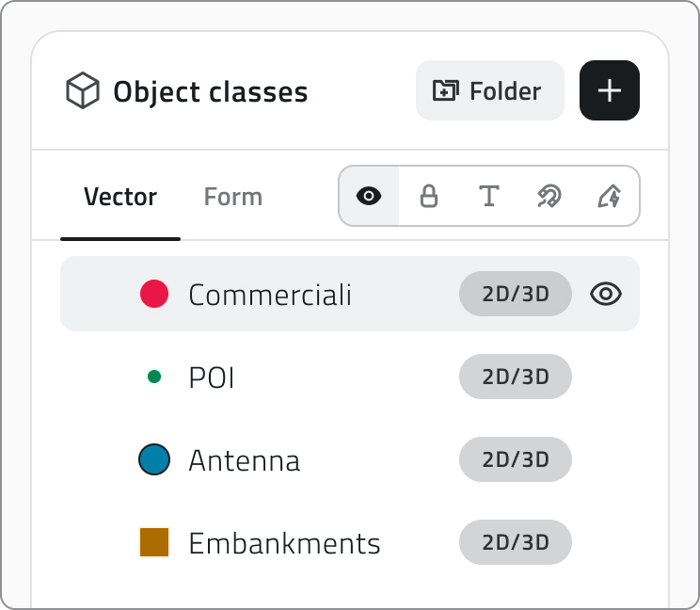Image resolution: width=700 pixels, height=610 pixels.
Task: Select the visibility eye mode in toolbar
Action: (x=369, y=196)
